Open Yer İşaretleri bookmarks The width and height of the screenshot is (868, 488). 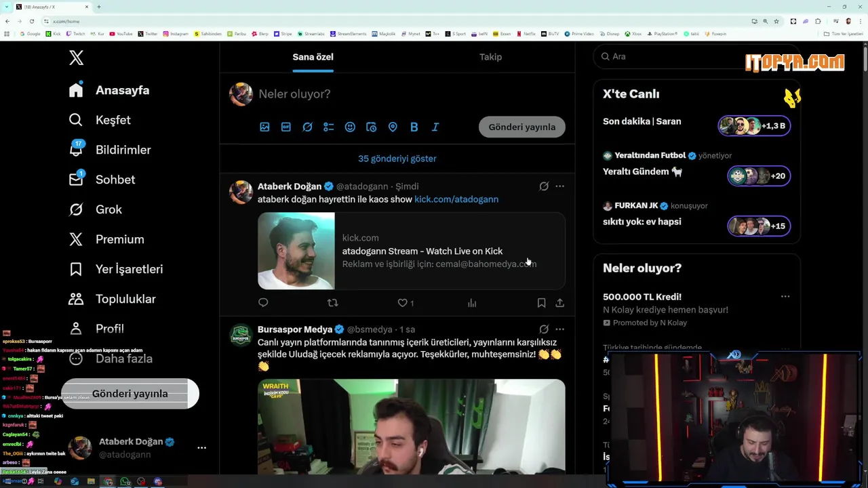(x=116, y=269)
